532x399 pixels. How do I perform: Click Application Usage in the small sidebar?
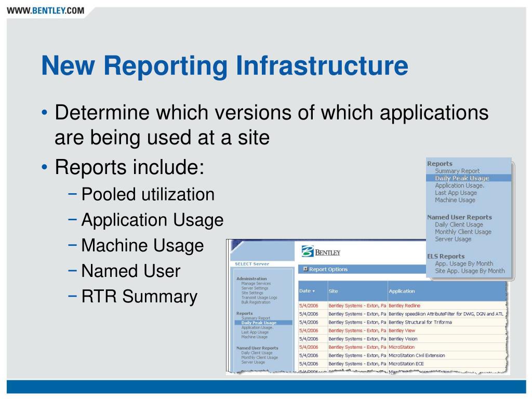click(257, 328)
